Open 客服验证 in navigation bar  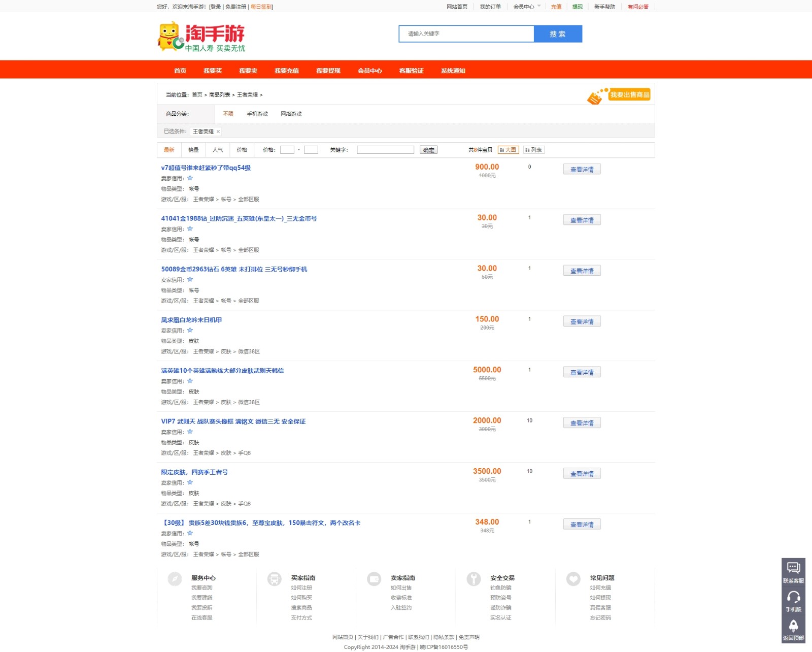412,71
